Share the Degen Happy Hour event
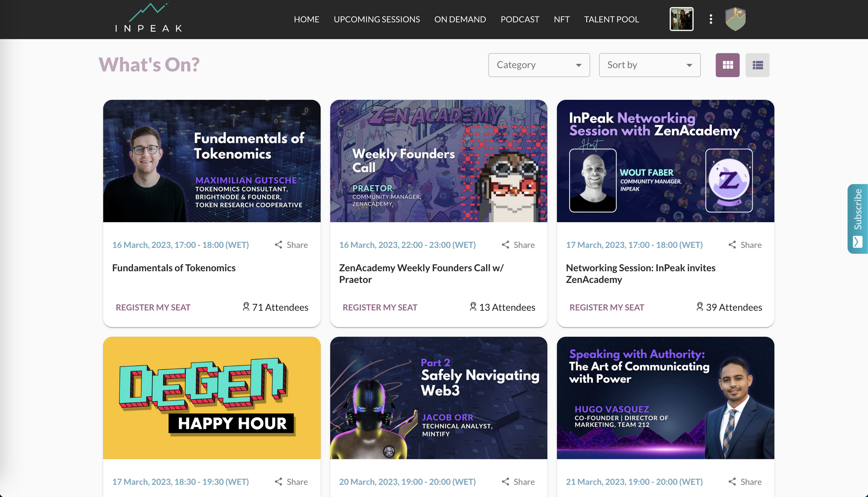The height and width of the screenshot is (497, 868). (291, 482)
